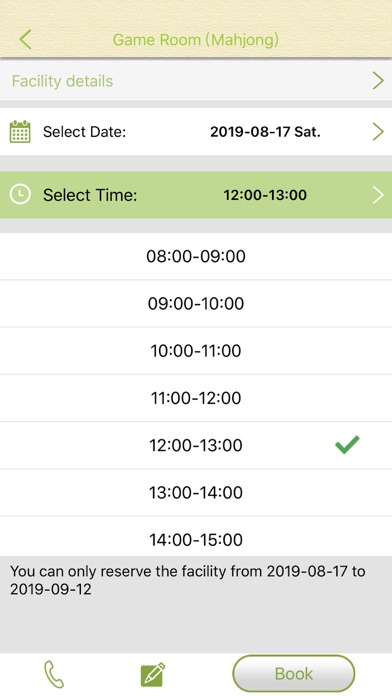Open the Facility details link
Screen dimensions: 392x696
coord(62,81)
